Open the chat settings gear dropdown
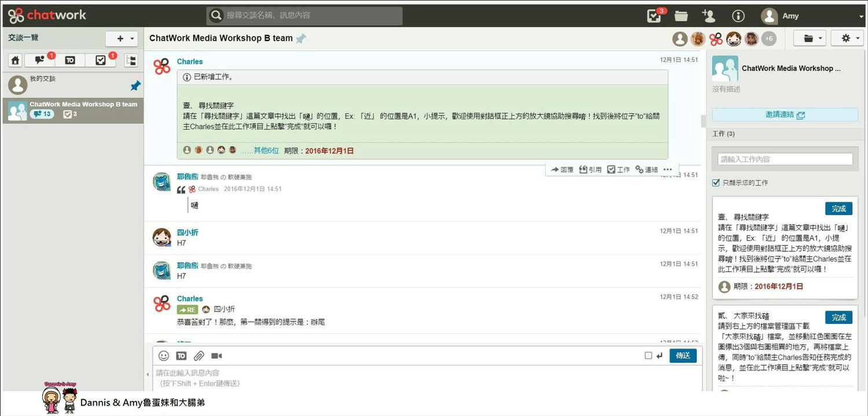The height and width of the screenshot is (416, 868). [847, 39]
